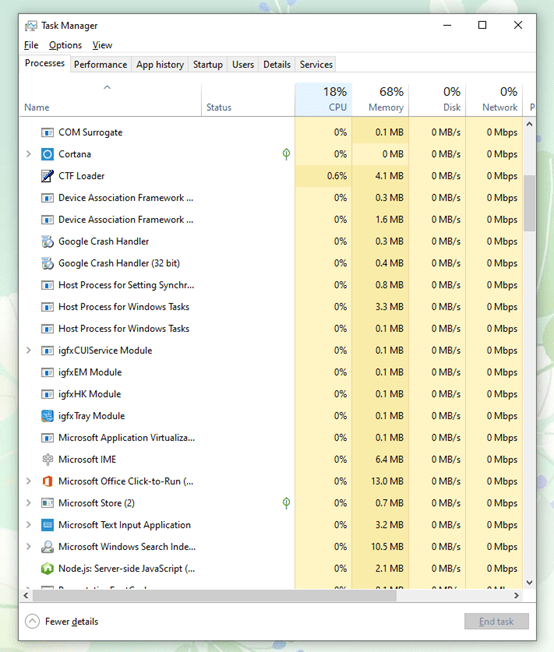
Task: Click the Task Manager title bar icon
Action: [x=31, y=26]
